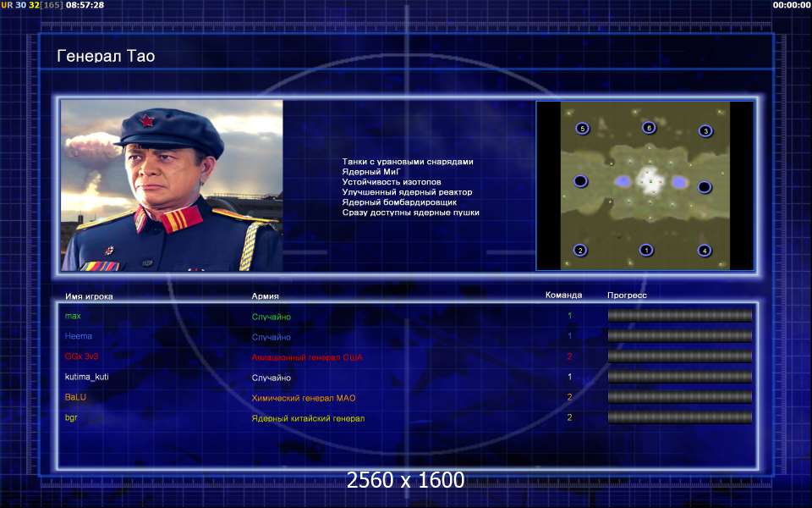Click "Ядерный китайский генерал" army entry
This screenshot has width=812, height=508.
[308, 418]
